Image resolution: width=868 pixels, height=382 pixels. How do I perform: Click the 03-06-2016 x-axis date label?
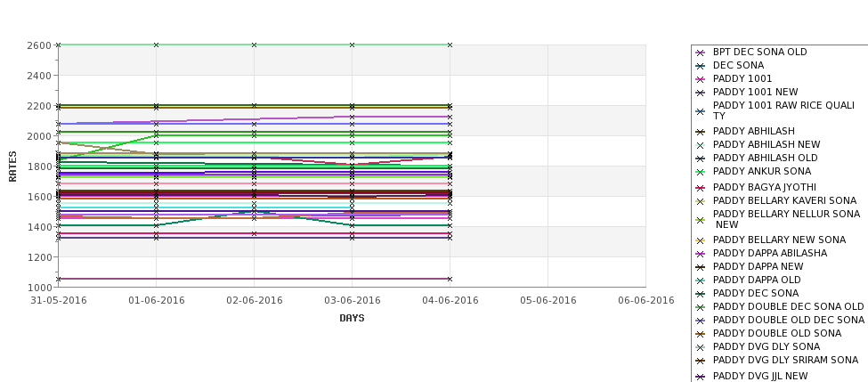point(352,301)
